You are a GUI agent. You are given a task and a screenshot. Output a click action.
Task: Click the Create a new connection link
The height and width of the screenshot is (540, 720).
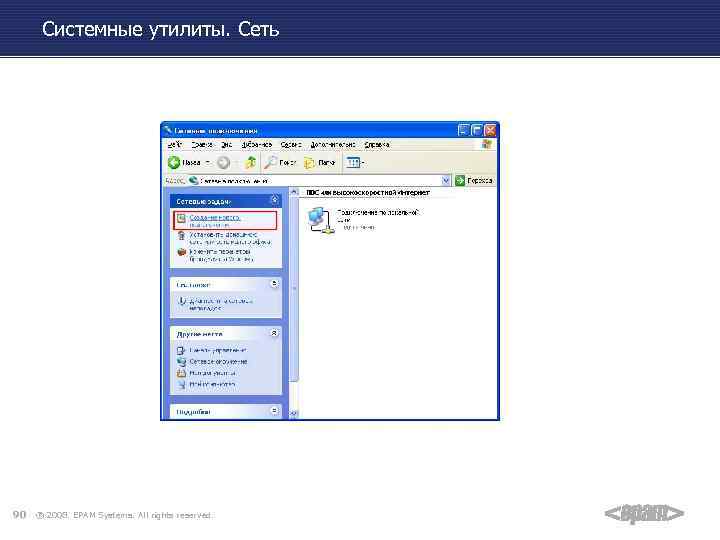click(215, 221)
